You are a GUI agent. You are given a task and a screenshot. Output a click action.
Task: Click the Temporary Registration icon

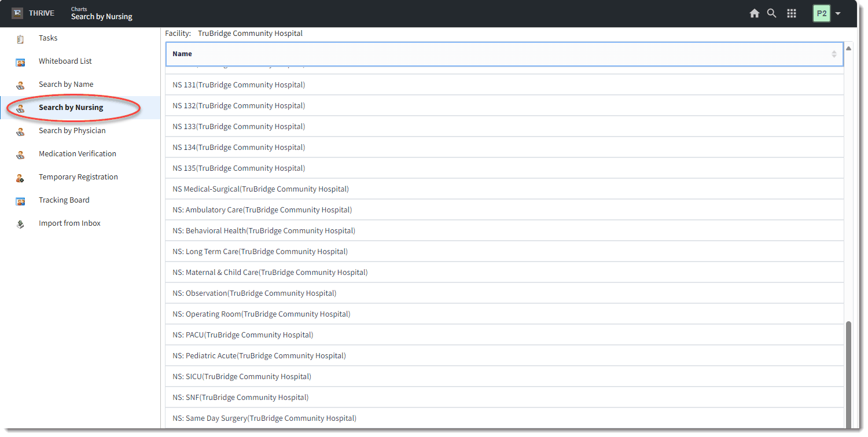[x=20, y=178]
